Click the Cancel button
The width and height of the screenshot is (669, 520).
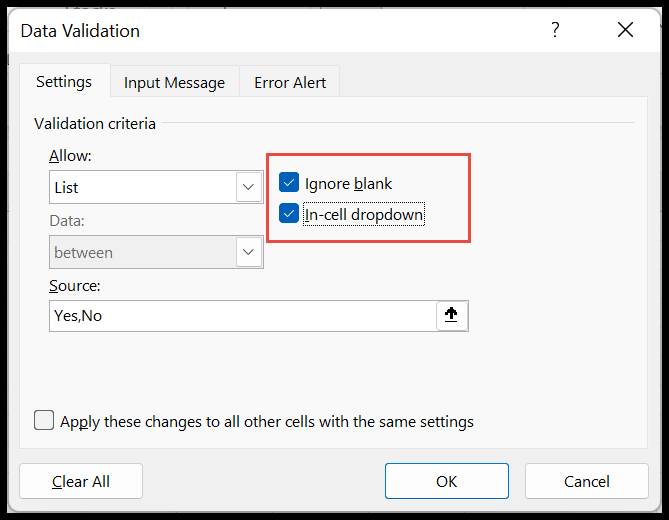(586, 481)
